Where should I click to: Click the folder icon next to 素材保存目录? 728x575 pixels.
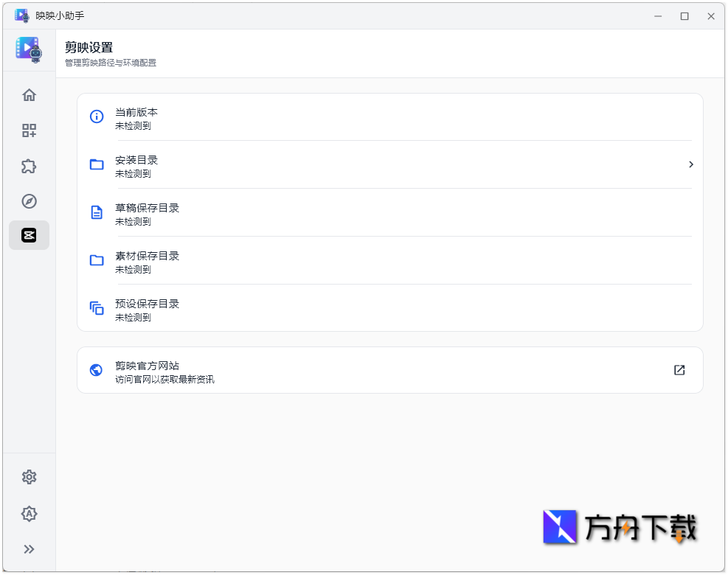click(97, 260)
